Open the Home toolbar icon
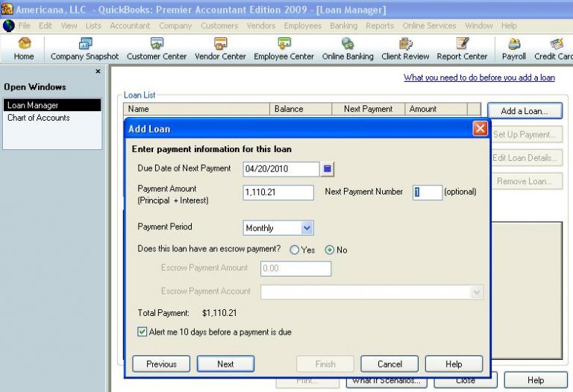Viewport: 573px width, 392px height. [x=24, y=49]
